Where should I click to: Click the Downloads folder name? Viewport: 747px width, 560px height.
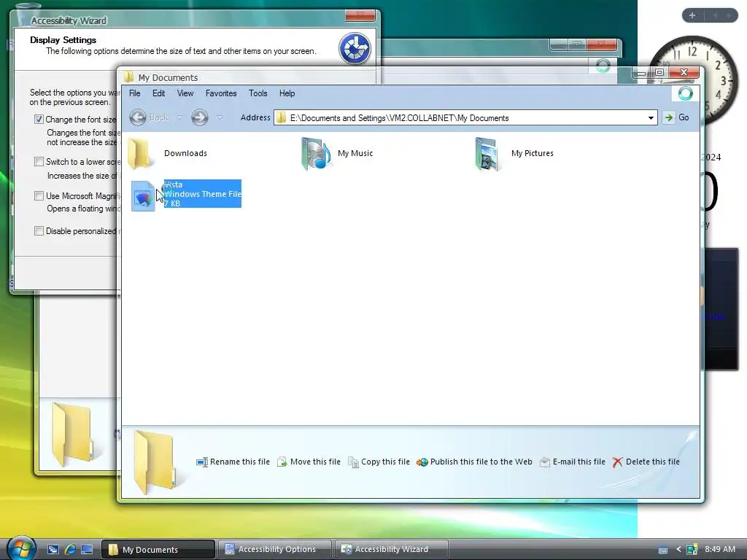pyautogui.click(x=185, y=153)
